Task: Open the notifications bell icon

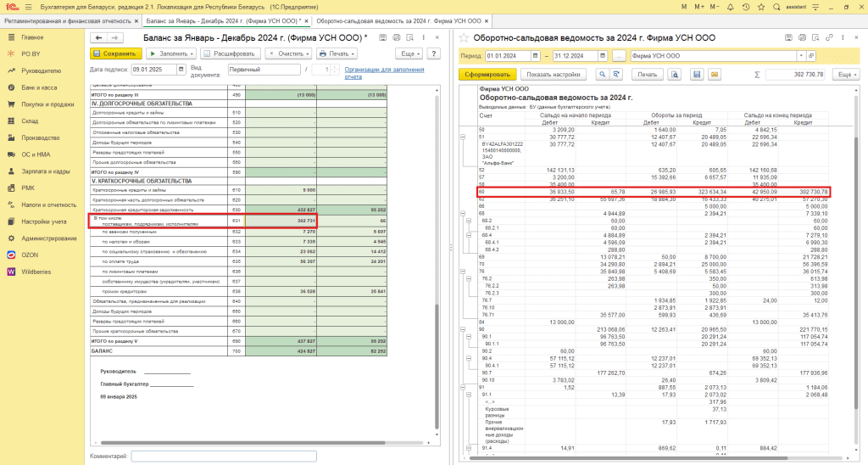Action: [x=730, y=7]
